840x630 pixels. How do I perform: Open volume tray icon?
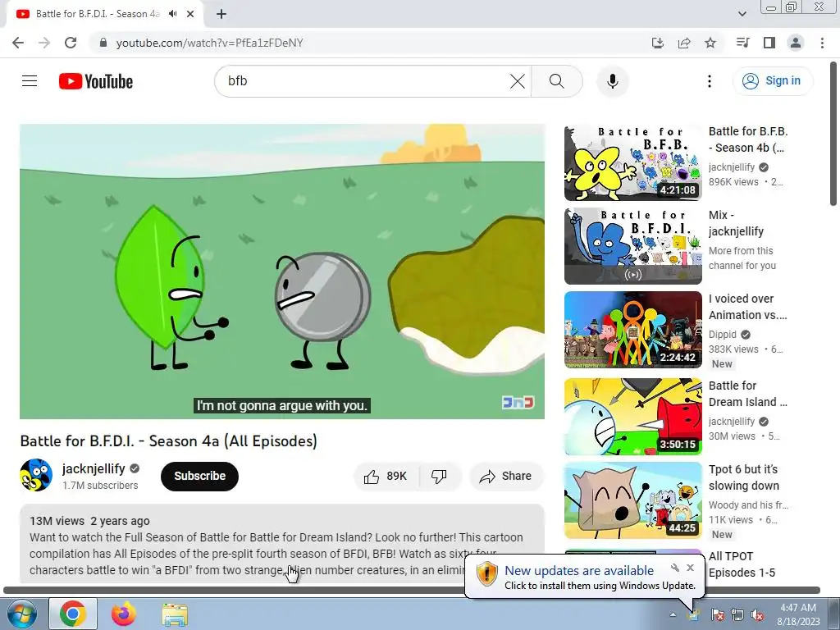point(757,614)
